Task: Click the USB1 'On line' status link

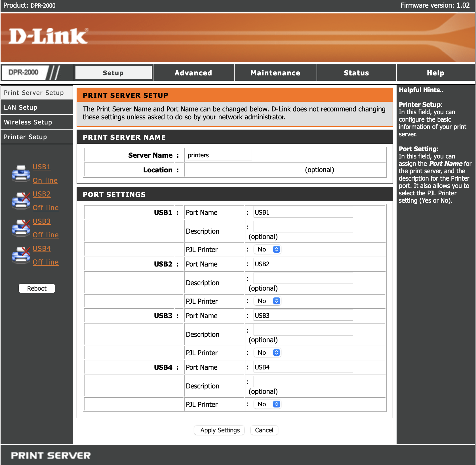Action: [45, 181]
